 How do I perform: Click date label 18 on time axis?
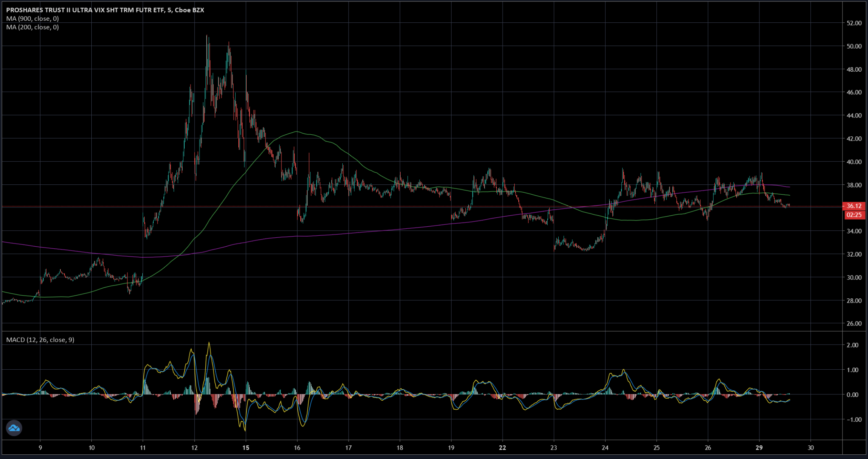(x=400, y=448)
